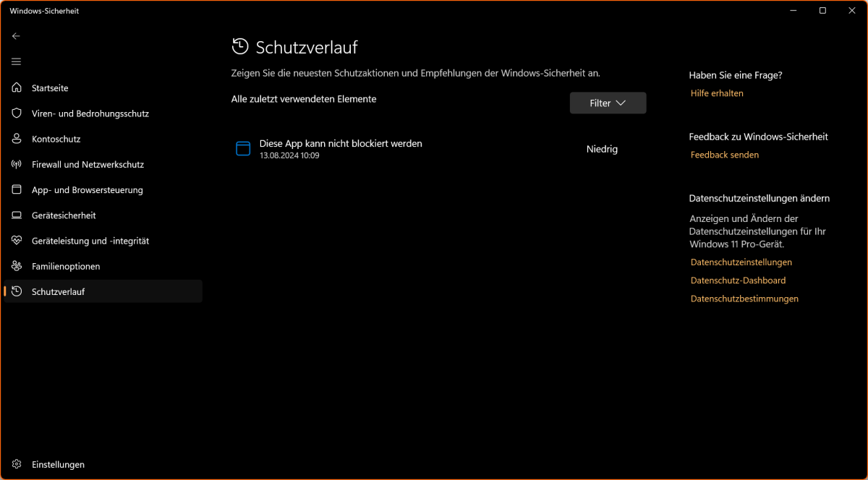Click the Kontoschutz person icon

point(17,139)
